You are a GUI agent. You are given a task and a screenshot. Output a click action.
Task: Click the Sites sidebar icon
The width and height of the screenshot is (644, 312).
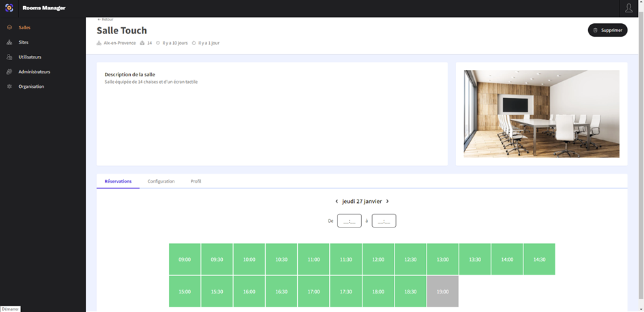coord(10,42)
